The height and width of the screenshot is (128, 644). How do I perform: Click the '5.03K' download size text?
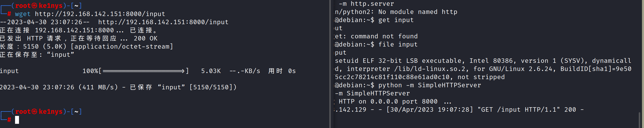coord(211,71)
